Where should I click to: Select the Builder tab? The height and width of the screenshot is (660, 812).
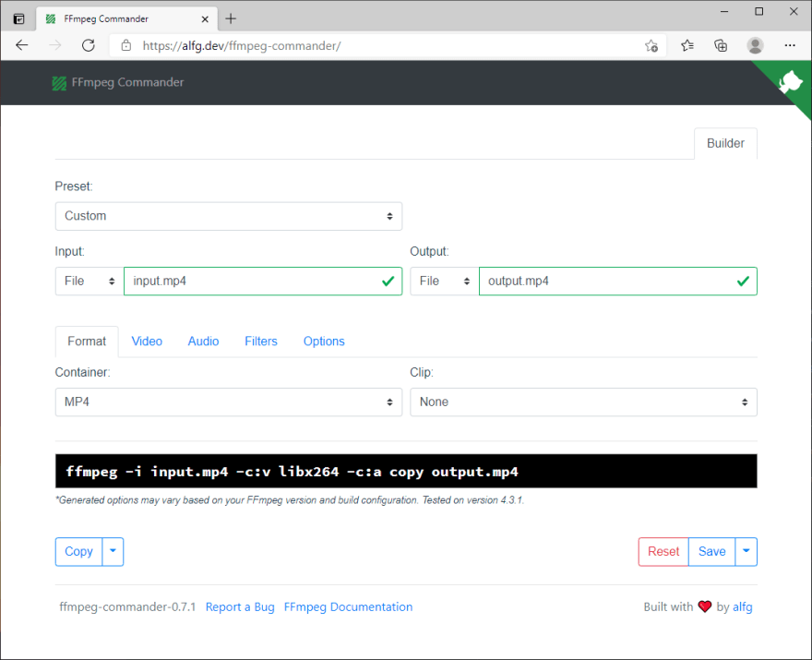click(725, 143)
